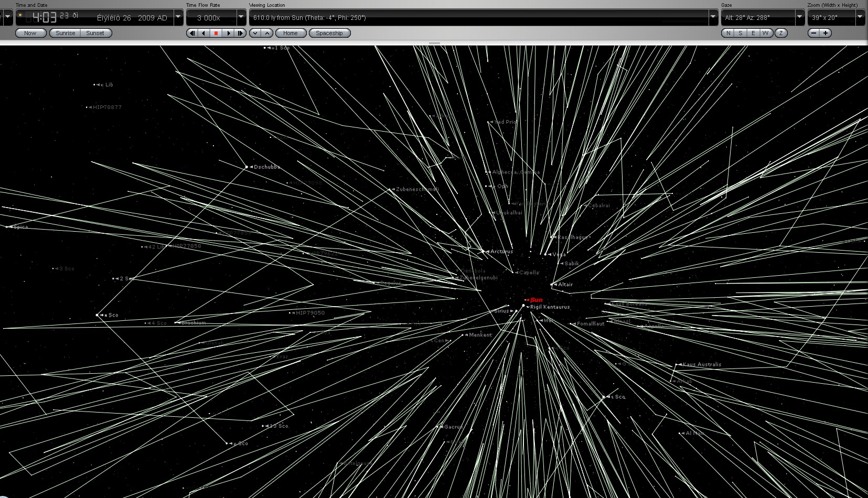Open the Gaze dropdown arrow
The image size is (868, 498).
800,17
